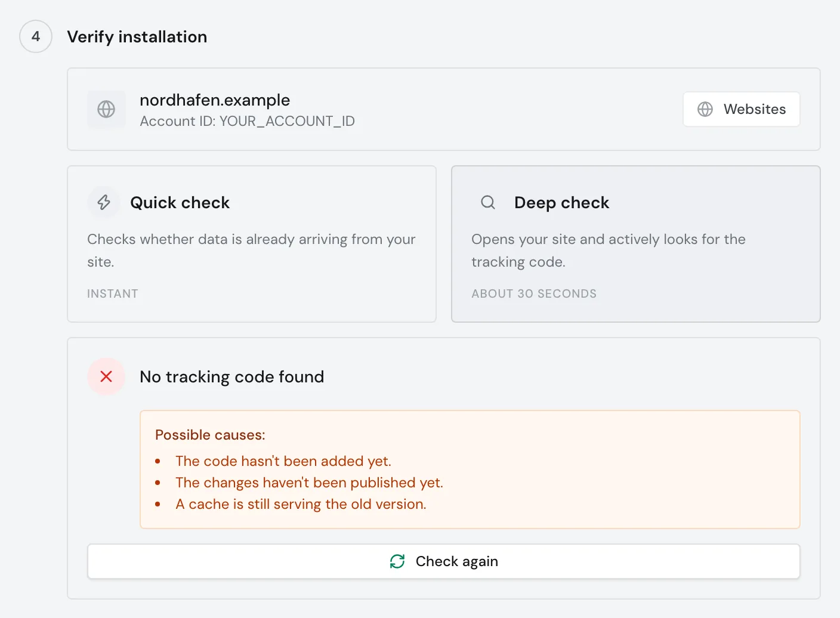Click the lightning bolt Quick check icon
Screen dimensions: 840x618
click(104, 202)
